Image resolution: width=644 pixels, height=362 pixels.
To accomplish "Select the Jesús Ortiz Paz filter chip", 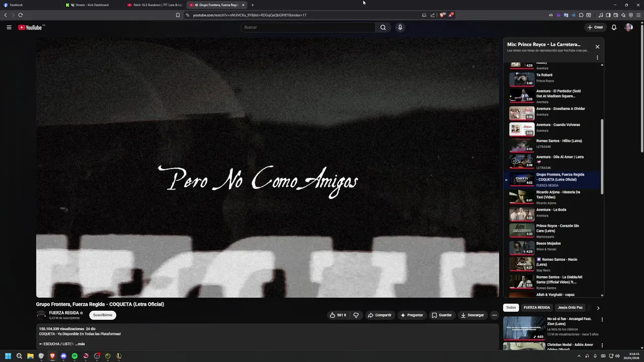I will point(570,308).
